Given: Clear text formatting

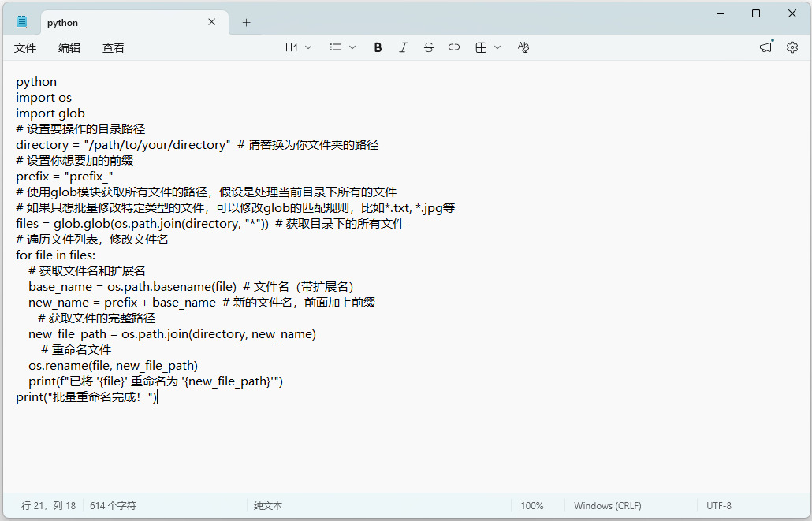Looking at the screenshot, I should [x=523, y=47].
